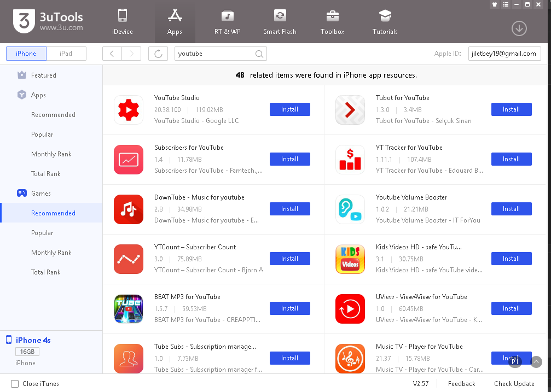Go forward with the right arrow
The image size is (551, 392).
131,54
